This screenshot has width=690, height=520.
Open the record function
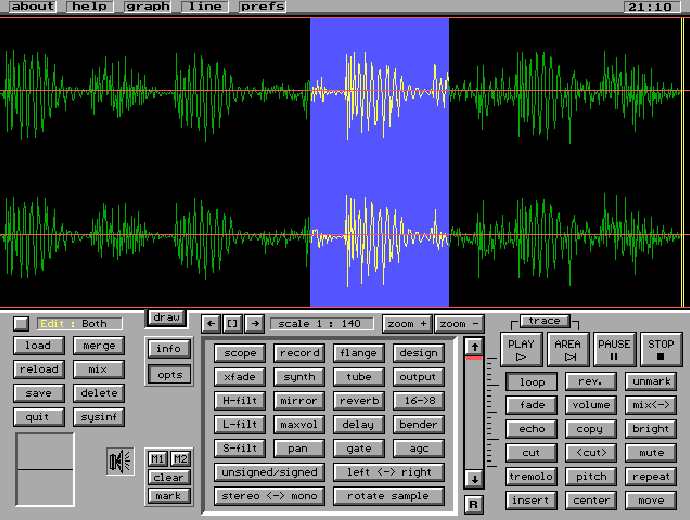(x=299, y=353)
